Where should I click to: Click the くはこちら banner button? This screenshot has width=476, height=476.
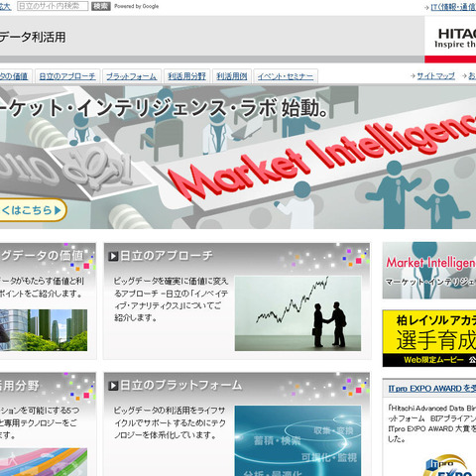[x=33, y=210]
